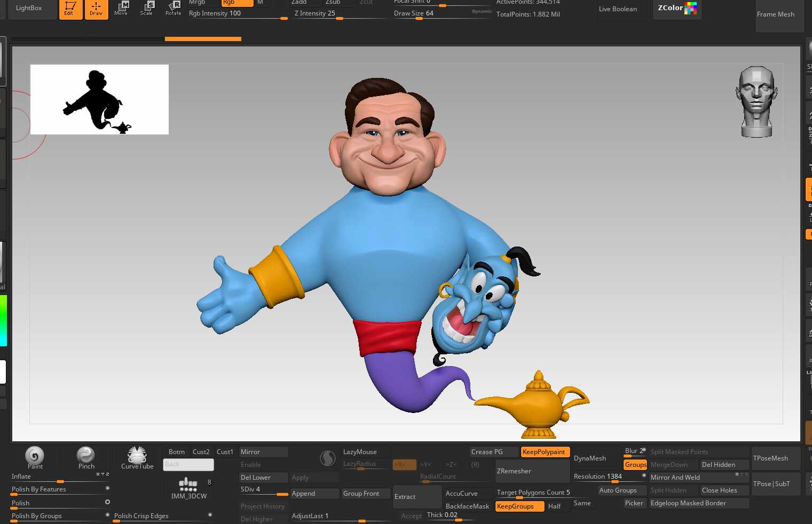The height and width of the screenshot is (524, 812).
Task: Choose the Rotate tool
Action: click(x=173, y=9)
